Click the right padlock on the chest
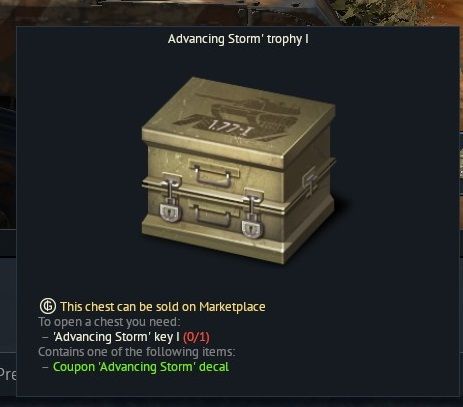The width and height of the screenshot is (463, 407). (x=253, y=228)
